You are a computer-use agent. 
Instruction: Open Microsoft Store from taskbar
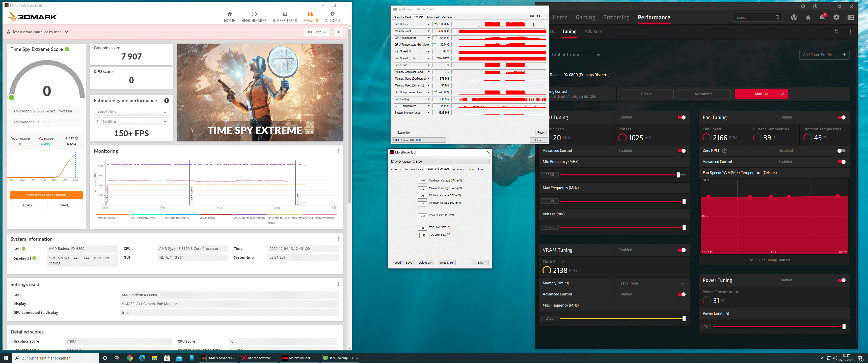pyautogui.click(x=167, y=358)
